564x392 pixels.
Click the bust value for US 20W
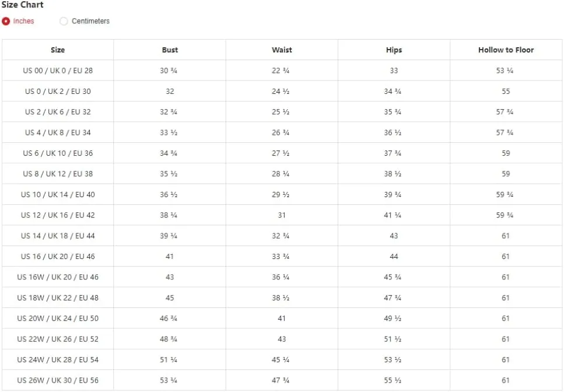coord(169,318)
